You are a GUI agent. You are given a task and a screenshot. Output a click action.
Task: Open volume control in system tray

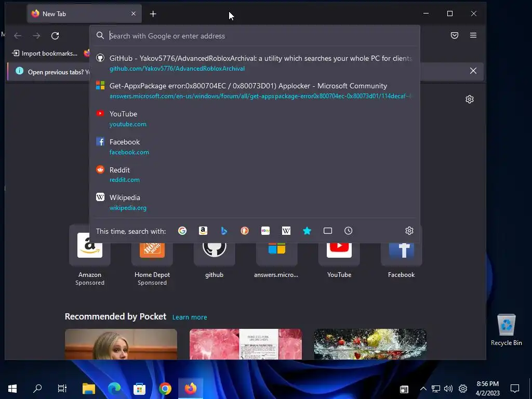coord(448,389)
